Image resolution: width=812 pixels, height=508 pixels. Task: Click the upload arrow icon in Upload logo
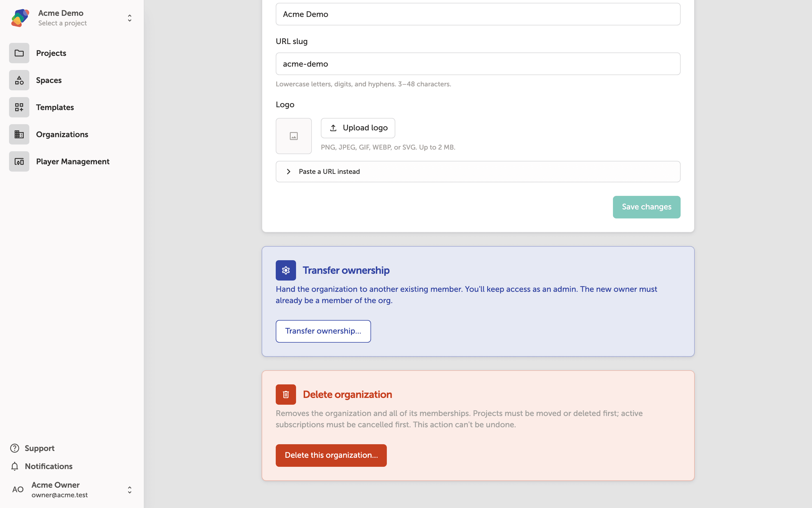[x=333, y=128]
